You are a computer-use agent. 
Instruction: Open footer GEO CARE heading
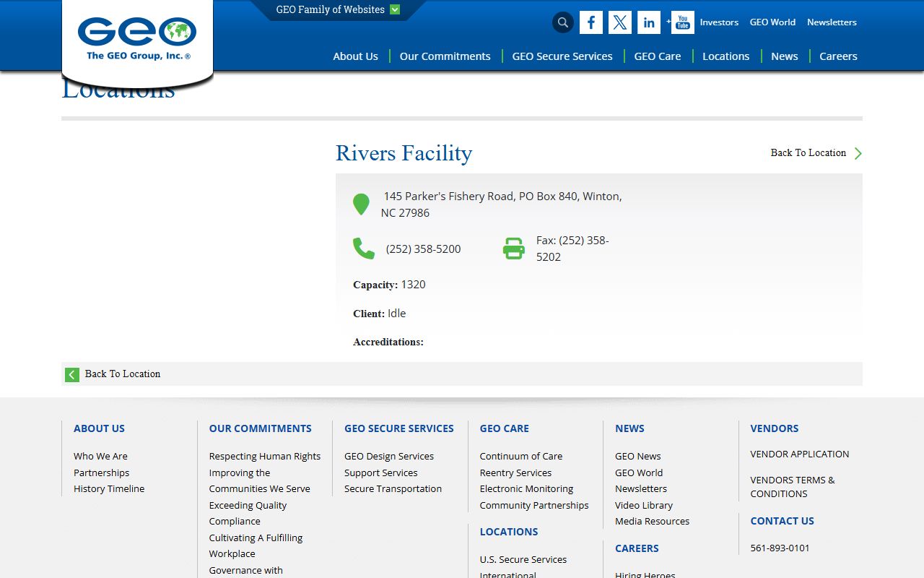(x=505, y=428)
